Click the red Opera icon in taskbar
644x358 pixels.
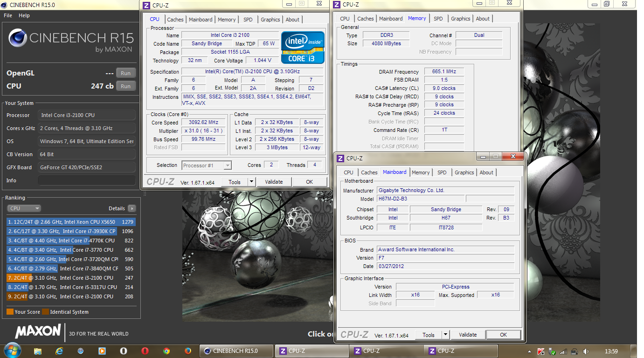(x=145, y=351)
